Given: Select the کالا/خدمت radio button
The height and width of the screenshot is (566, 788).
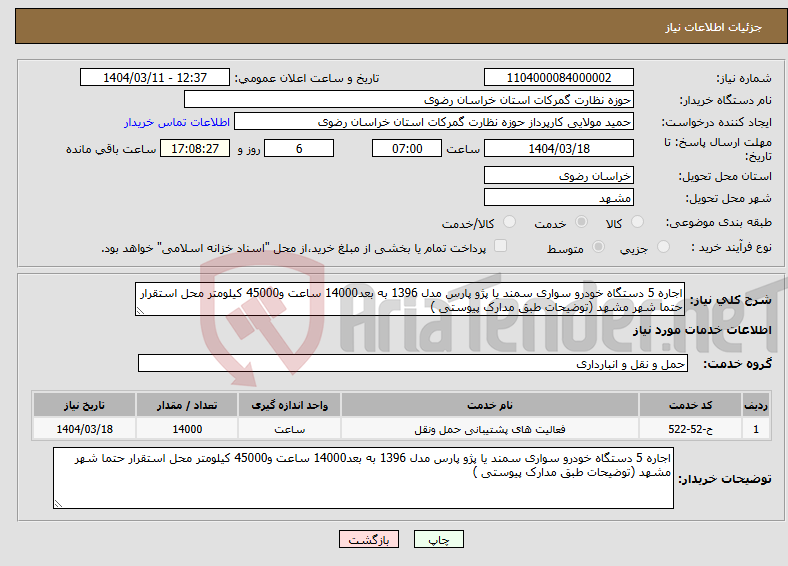Looking at the screenshot, I should click(509, 222).
